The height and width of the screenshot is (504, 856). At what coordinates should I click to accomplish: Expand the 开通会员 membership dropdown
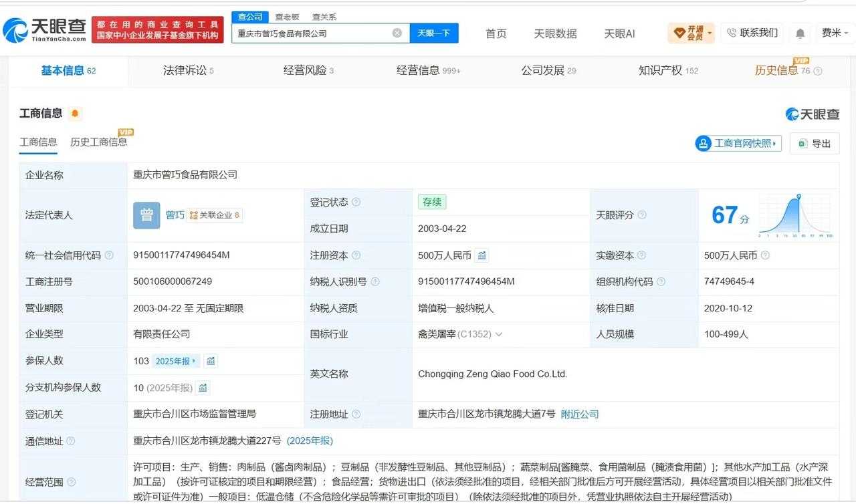click(x=691, y=33)
